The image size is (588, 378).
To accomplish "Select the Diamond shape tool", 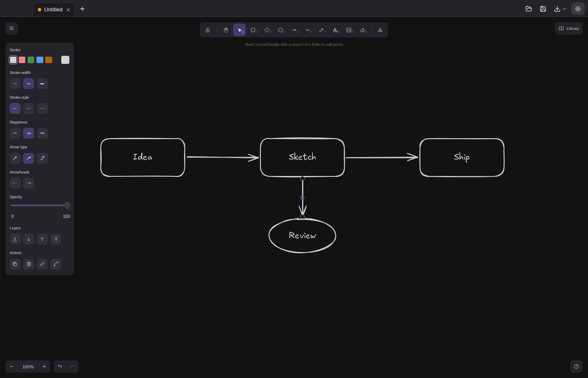I will [267, 30].
